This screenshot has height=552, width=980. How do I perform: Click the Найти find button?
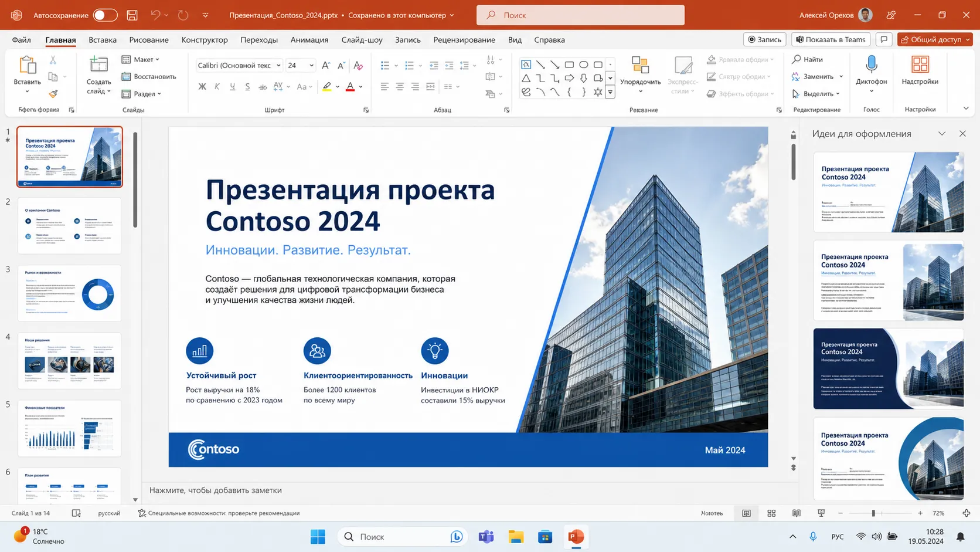tap(808, 59)
